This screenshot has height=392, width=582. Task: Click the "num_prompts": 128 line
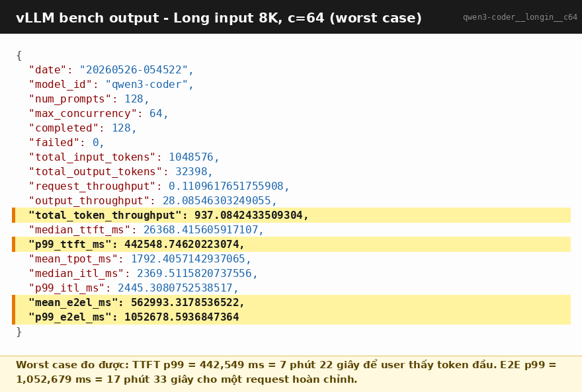click(x=89, y=98)
